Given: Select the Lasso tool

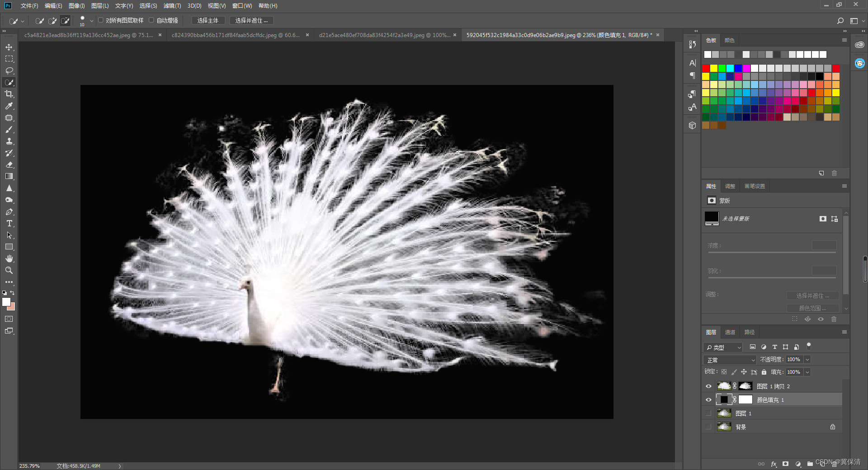Looking at the screenshot, I should click(x=9, y=70).
